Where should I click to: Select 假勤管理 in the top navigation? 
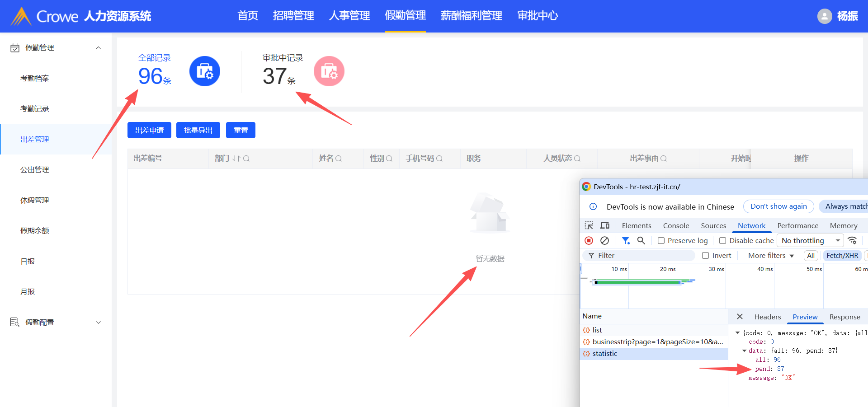(x=406, y=16)
